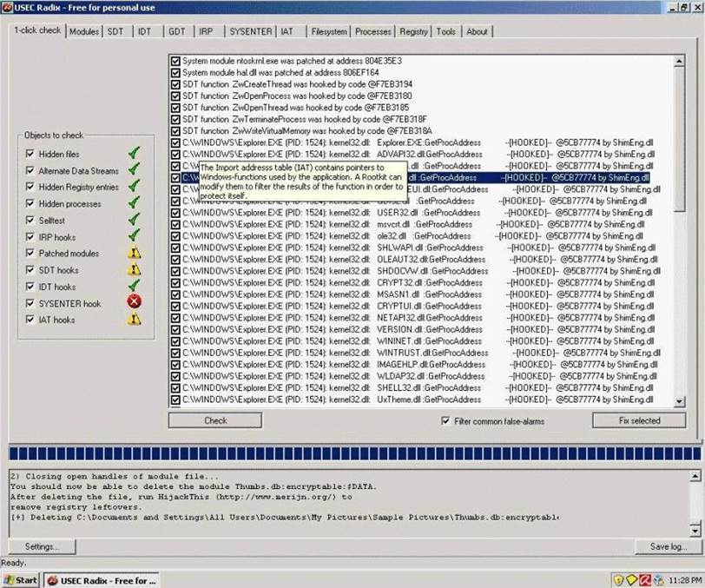Click the green checkmark beside Hidden files

pyautogui.click(x=134, y=154)
